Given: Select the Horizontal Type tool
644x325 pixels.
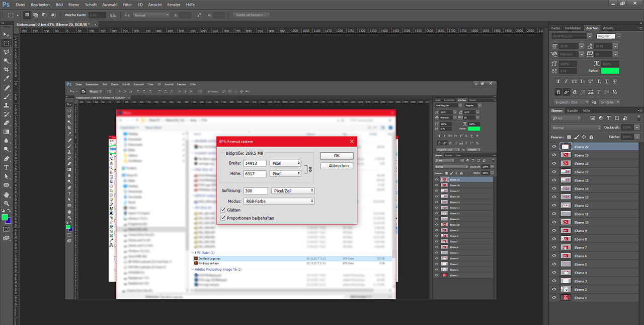Looking at the screenshot, I should pos(7,167).
